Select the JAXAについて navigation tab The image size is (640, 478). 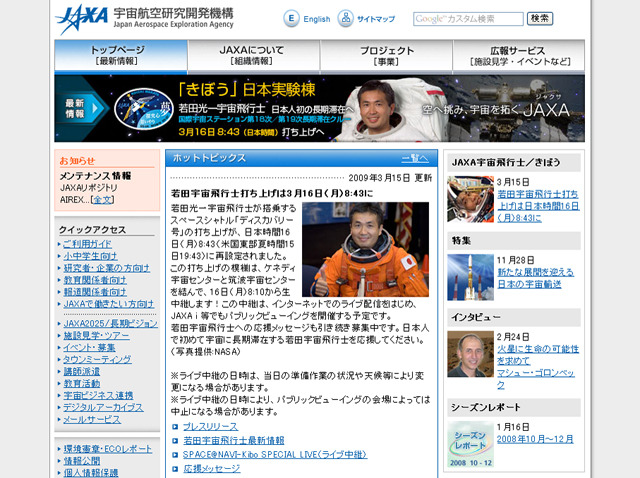(x=253, y=55)
